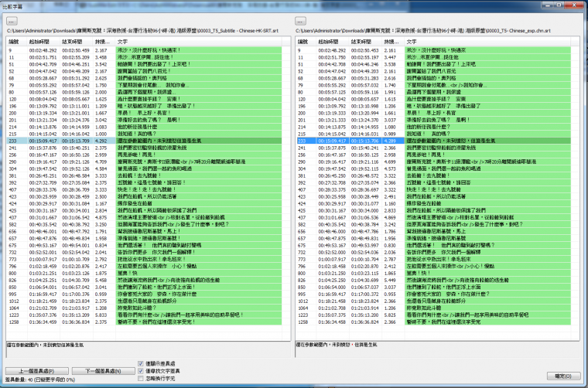Click the 差異數量: 40 status text
This screenshot has width=588, height=388.
[x=40, y=379]
